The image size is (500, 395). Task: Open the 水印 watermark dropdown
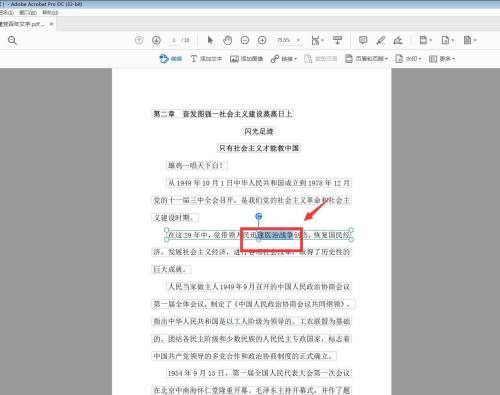[x=408, y=59]
